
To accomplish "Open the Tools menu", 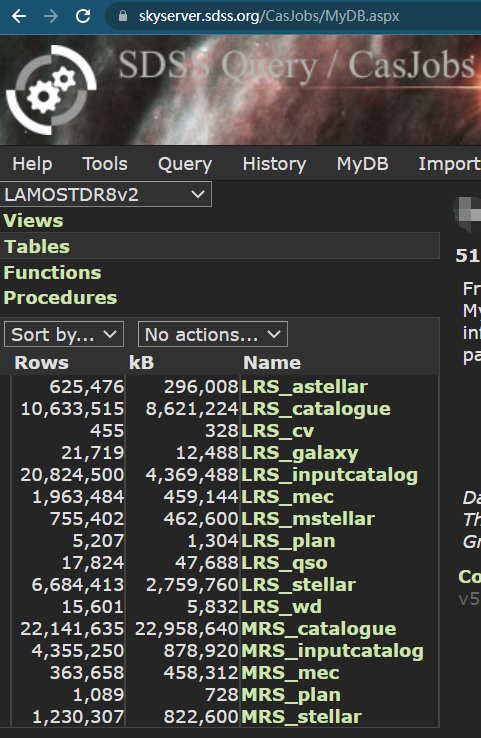I will [x=105, y=164].
